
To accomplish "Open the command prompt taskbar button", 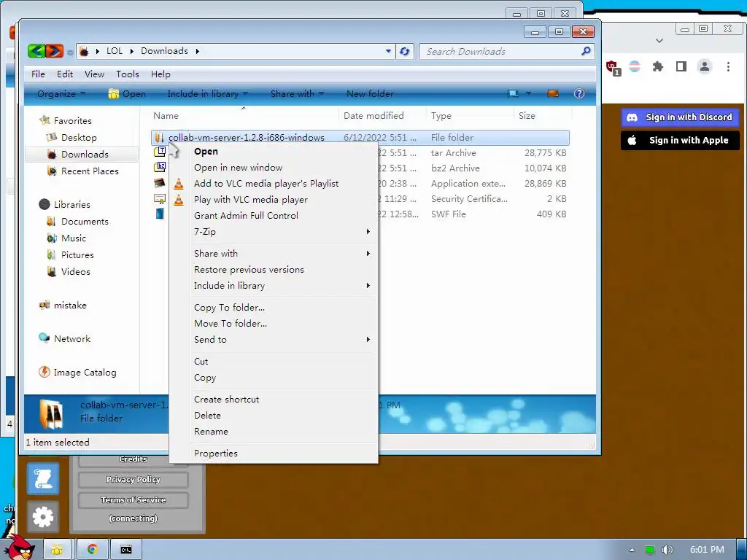I will tap(125, 550).
